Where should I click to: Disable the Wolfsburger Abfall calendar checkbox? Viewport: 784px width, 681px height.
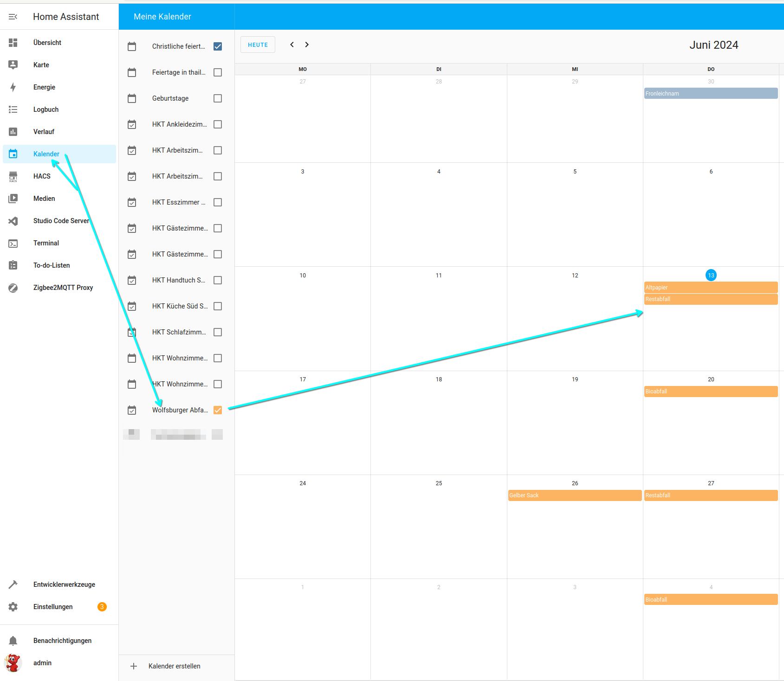tap(218, 410)
